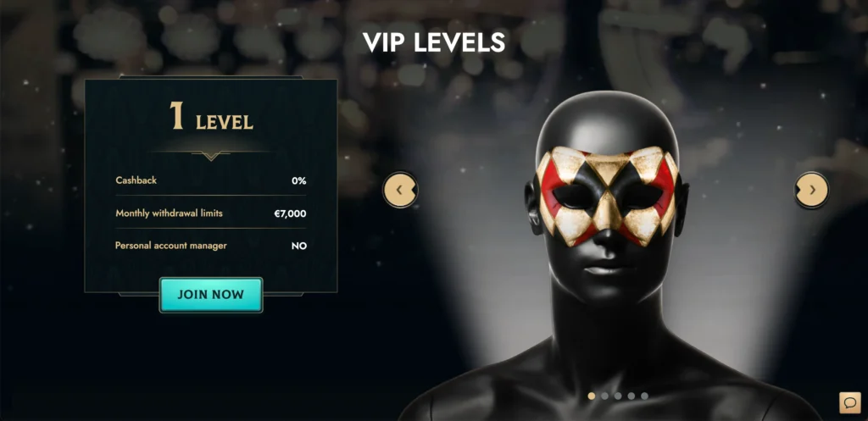The width and height of the screenshot is (868, 421).
Task: Click the €7,000 withdrawal limit value
Action: pyautogui.click(x=290, y=213)
